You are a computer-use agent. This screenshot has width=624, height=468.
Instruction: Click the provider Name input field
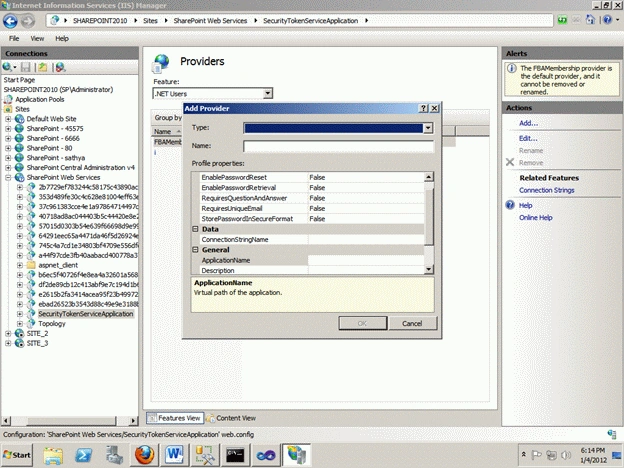[x=338, y=146]
